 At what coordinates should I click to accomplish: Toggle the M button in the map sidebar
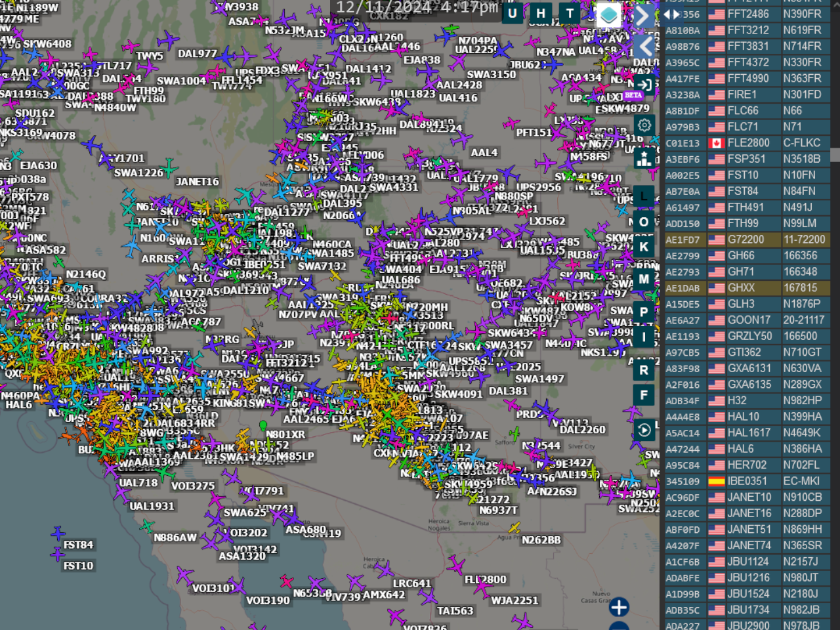tap(644, 279)
